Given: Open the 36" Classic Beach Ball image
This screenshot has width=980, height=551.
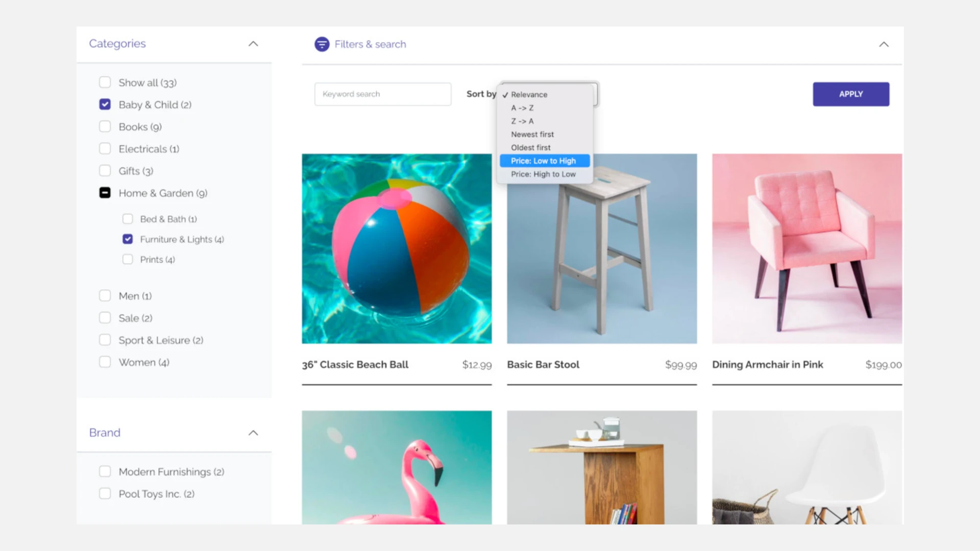Looking at the screenshot, I should click(x=397, y=248).
